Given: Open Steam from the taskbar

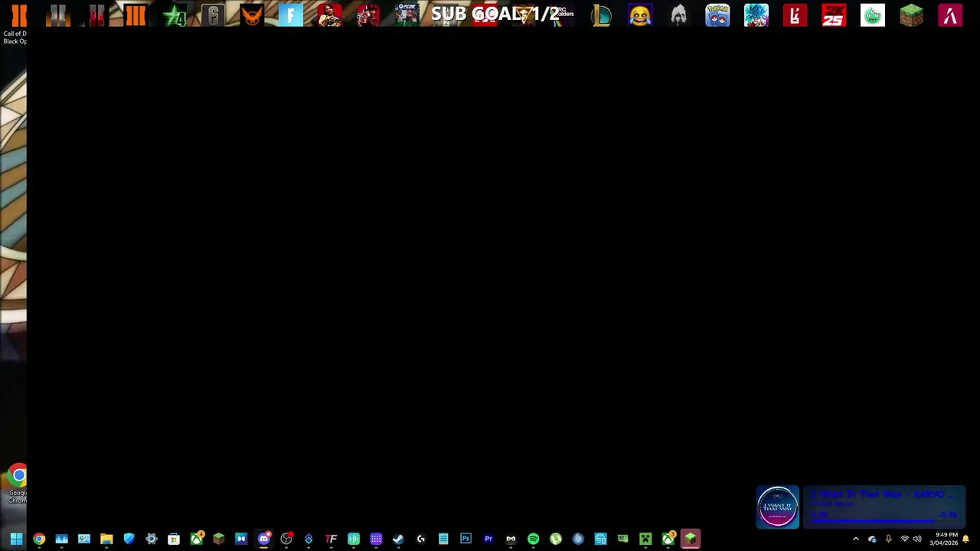Looking at the screenshot, I should (x=398, y=539).
